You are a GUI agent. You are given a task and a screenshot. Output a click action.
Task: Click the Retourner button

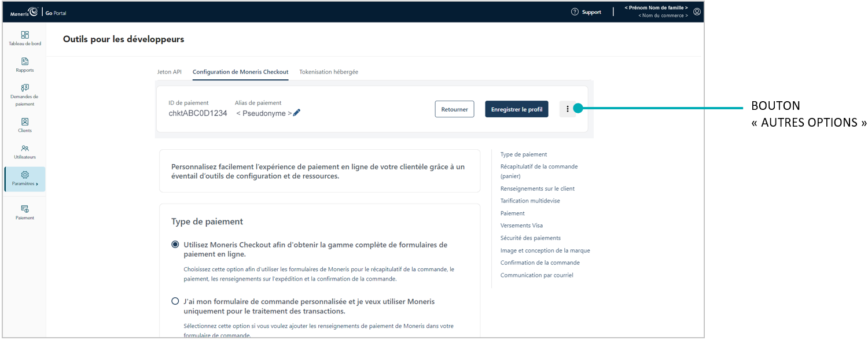pyautogui.click(x=454, y=109)
